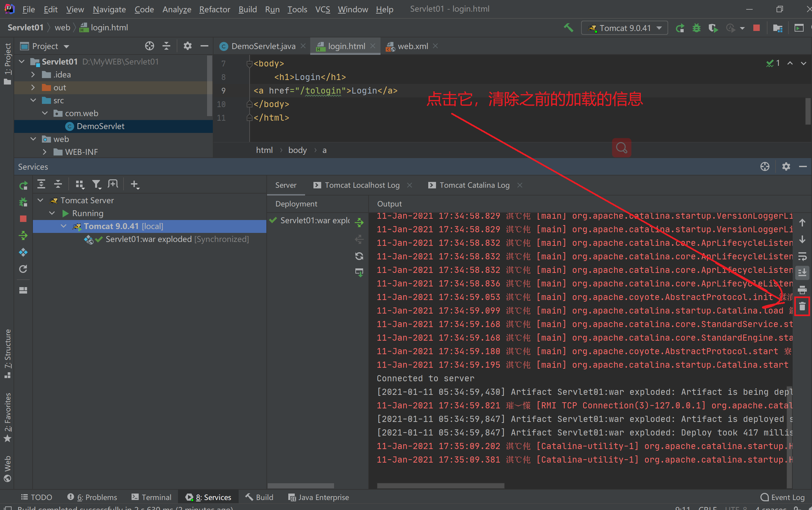Open the Terminal tool window button

[152, 497]
